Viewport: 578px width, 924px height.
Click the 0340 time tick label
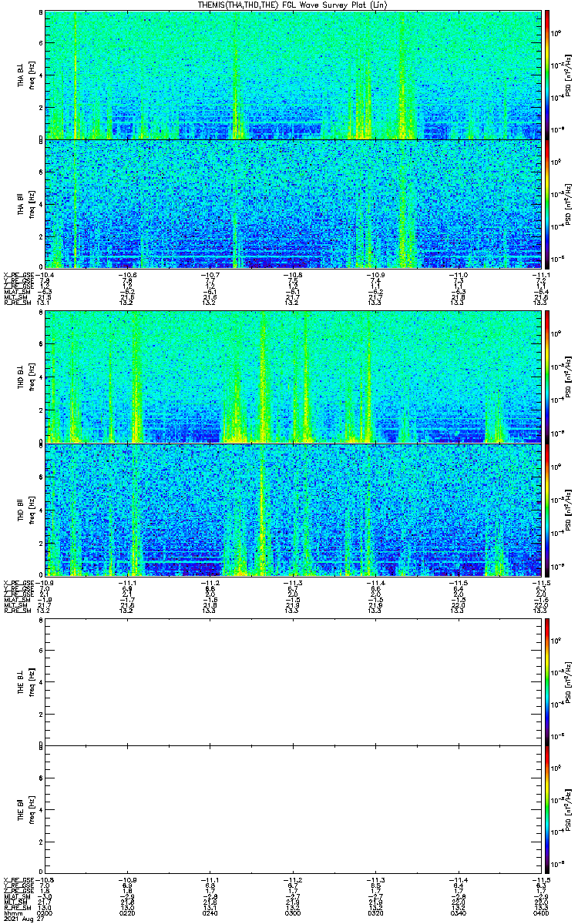click(x=457, y=913)
